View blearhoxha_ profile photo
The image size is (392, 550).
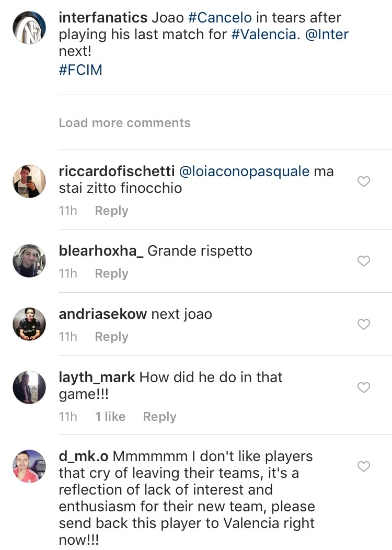29,260
